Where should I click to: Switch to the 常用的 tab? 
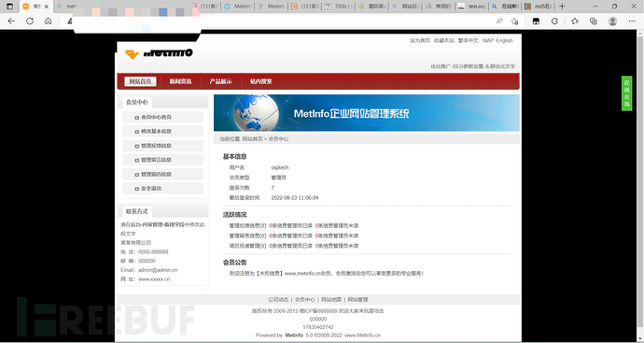point(439,7)
